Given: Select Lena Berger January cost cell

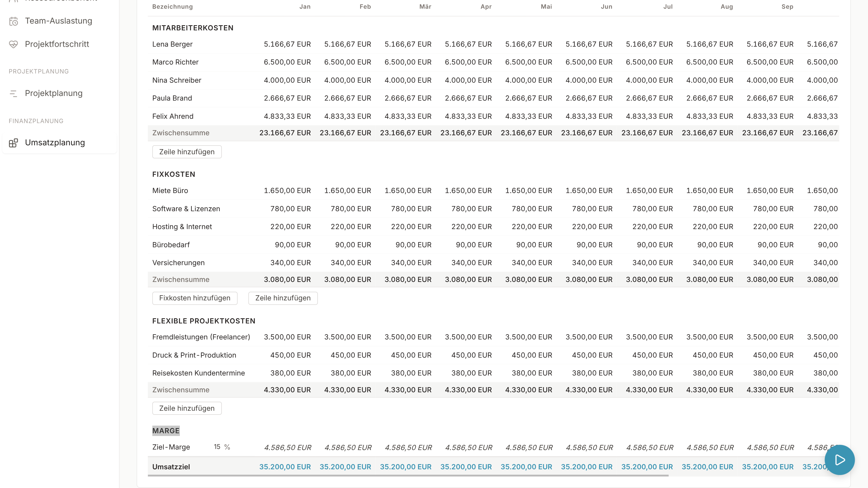Looking at the screenshot, I should (287, 44).
